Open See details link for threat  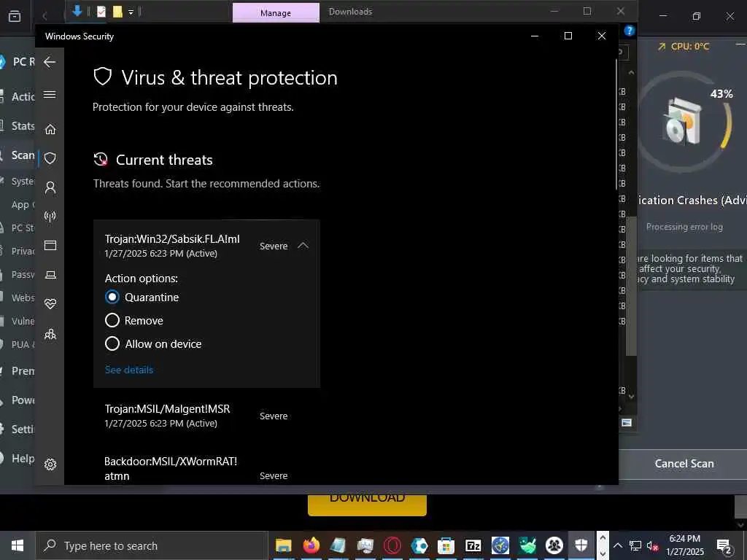[129, 370]
